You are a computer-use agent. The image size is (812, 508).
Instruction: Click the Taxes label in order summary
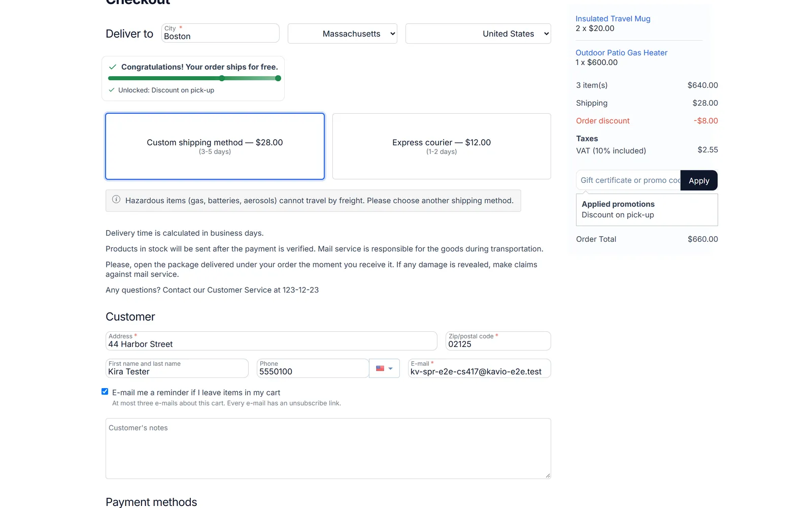point(587,139)
